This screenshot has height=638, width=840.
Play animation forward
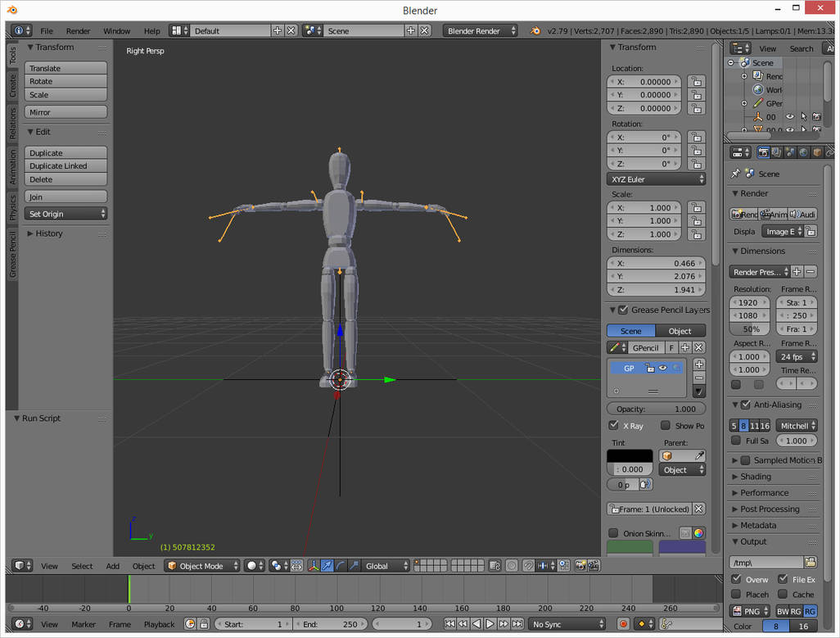(x=490, y=624)
